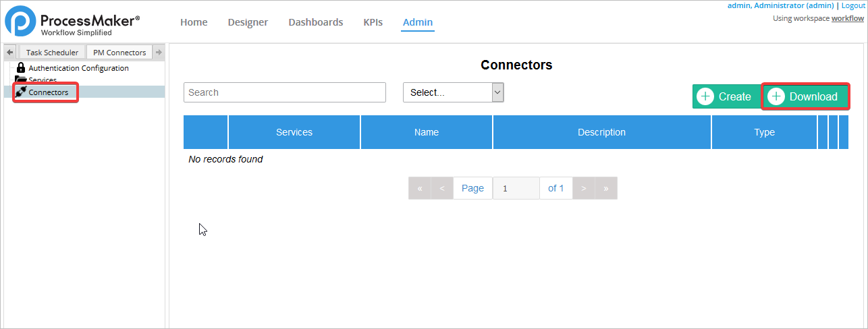Open the Select... dropdown

[454, 92]
